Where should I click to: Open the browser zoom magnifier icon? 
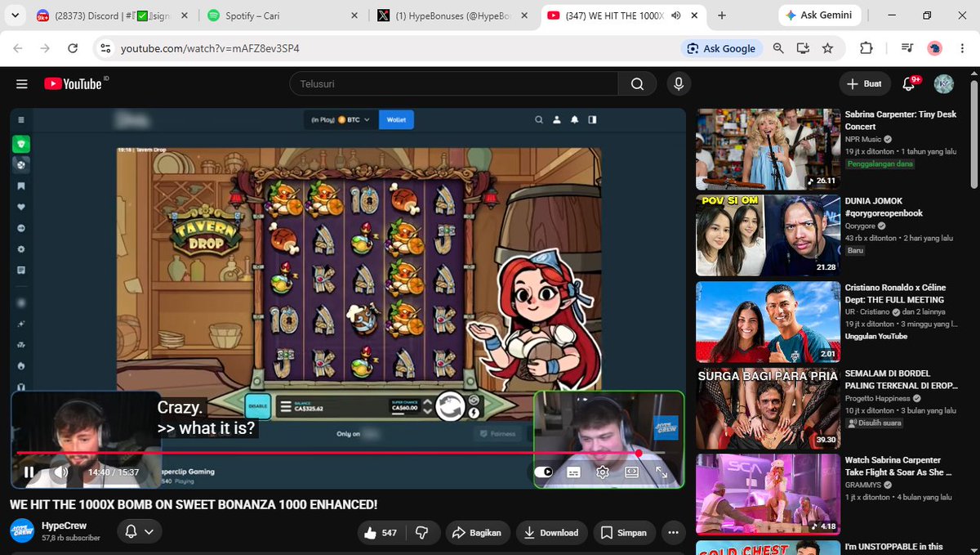[x=778, y=48]
